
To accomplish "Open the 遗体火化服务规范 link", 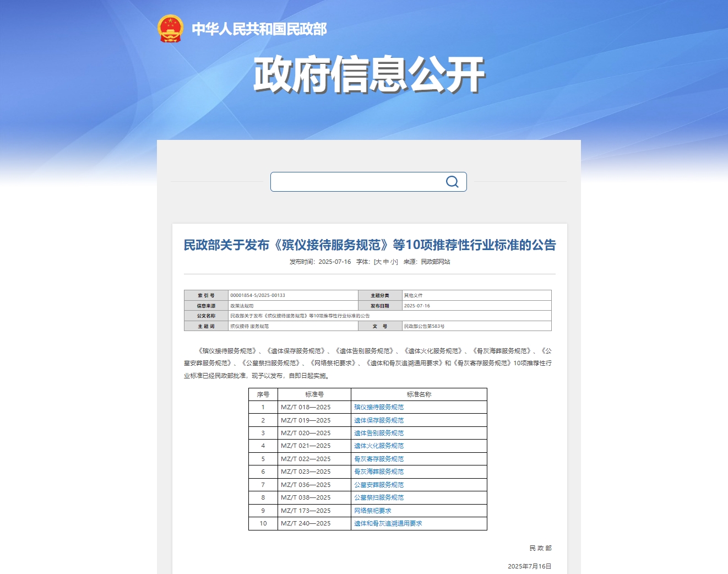I will click(x=379, y=446).
